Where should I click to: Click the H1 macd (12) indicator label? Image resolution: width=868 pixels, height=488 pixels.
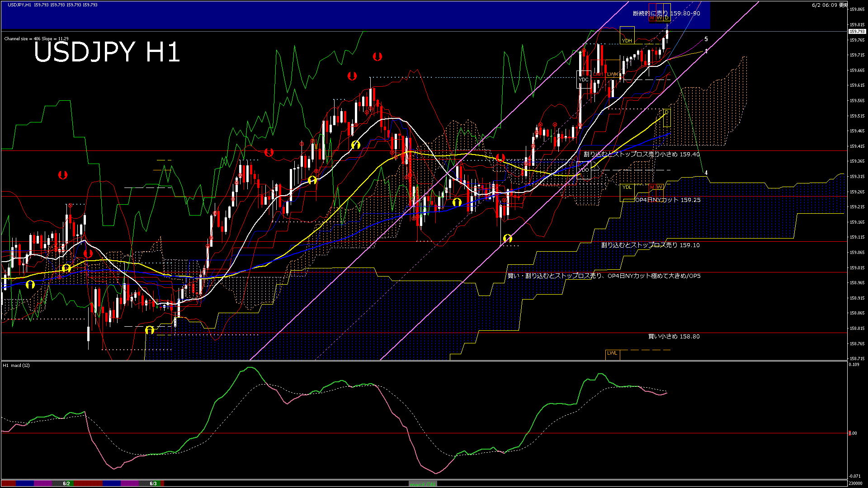tap(16, 365)
